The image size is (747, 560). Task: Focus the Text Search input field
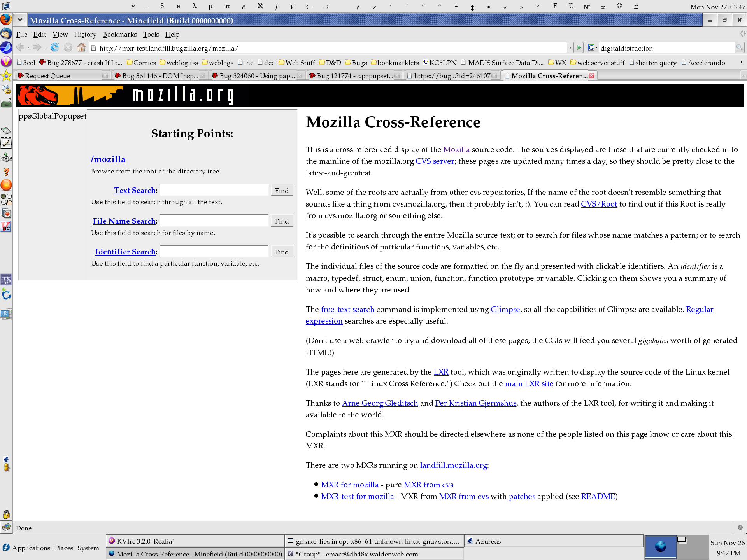[214, 190]
